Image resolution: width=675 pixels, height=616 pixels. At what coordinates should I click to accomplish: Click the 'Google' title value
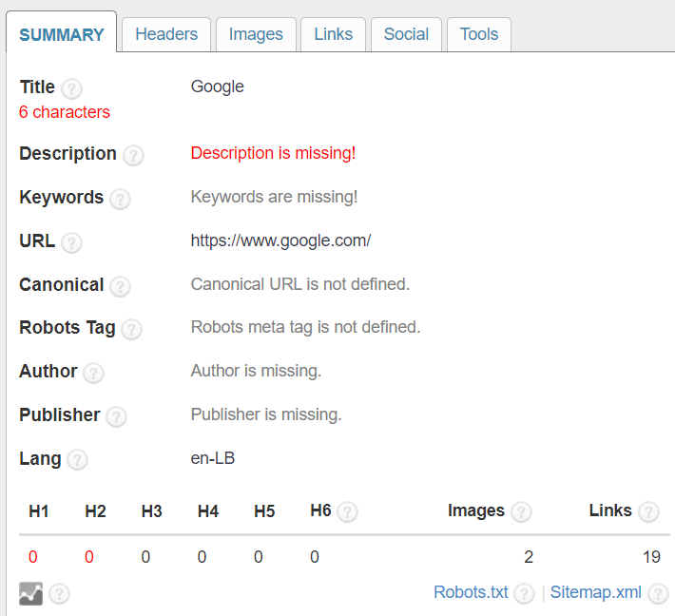(x=218, y=87)
